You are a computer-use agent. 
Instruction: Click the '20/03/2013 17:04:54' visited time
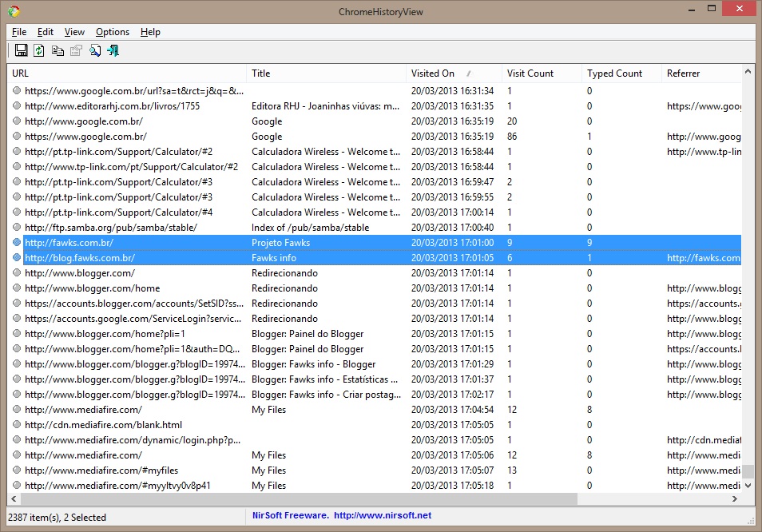click(452, 410)
